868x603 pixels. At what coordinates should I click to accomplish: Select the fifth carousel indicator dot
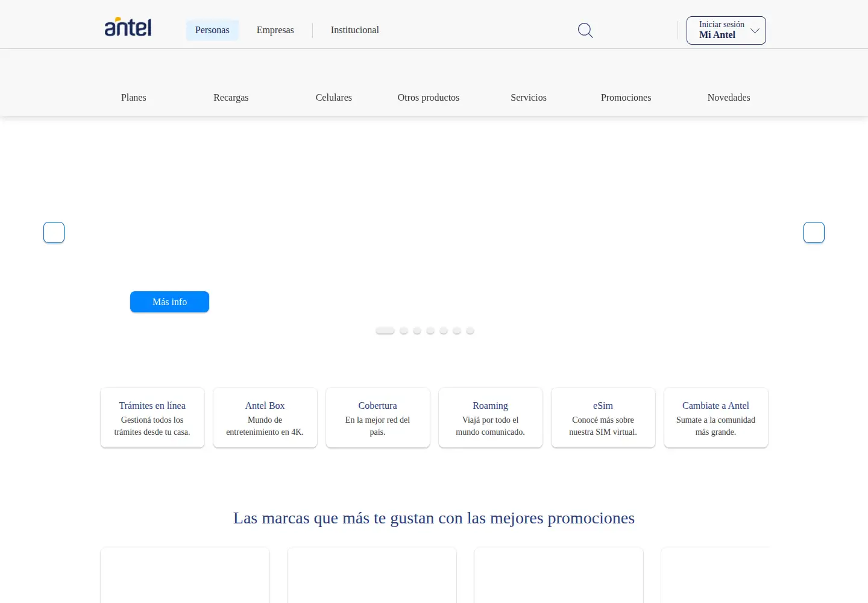tap(444, 330)
